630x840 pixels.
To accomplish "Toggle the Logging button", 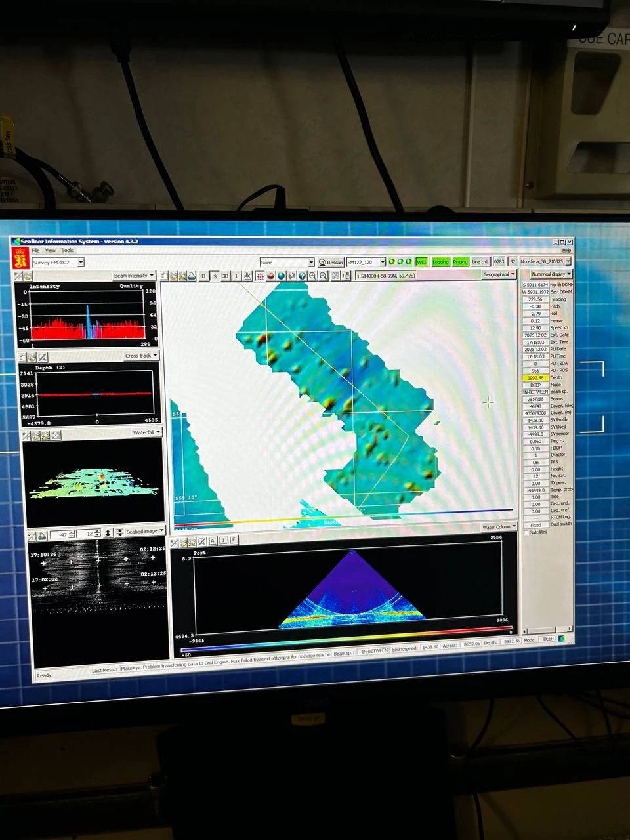I will click(440, 262).
